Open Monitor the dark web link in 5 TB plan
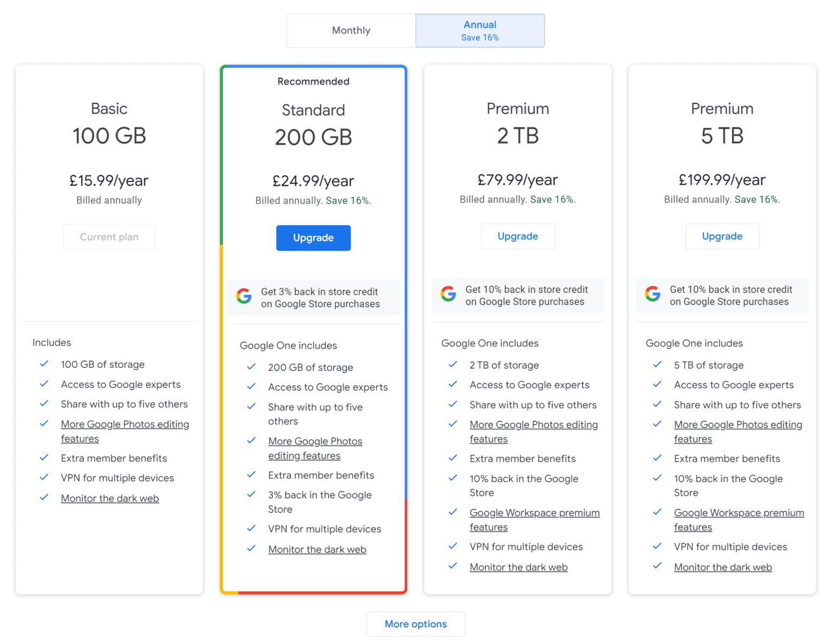 tap(723, 567)
